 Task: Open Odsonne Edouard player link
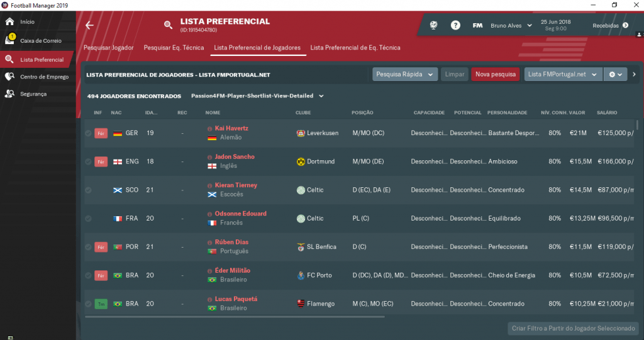tap(241, 214)
